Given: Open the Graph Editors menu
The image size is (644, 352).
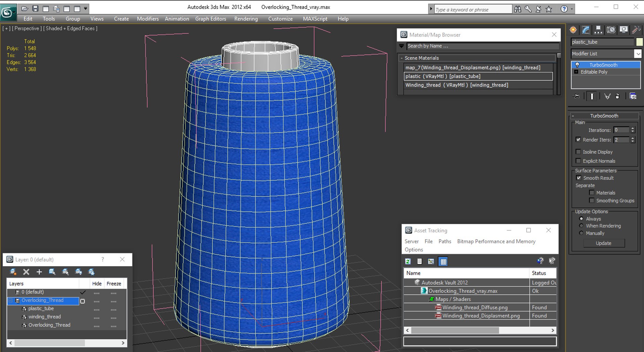Looking at the screenshot, I should 211,19.
